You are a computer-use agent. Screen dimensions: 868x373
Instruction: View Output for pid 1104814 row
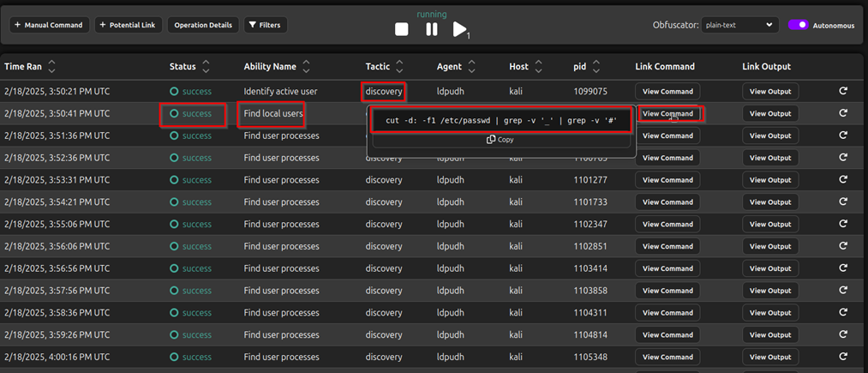[x=770, y=334]
